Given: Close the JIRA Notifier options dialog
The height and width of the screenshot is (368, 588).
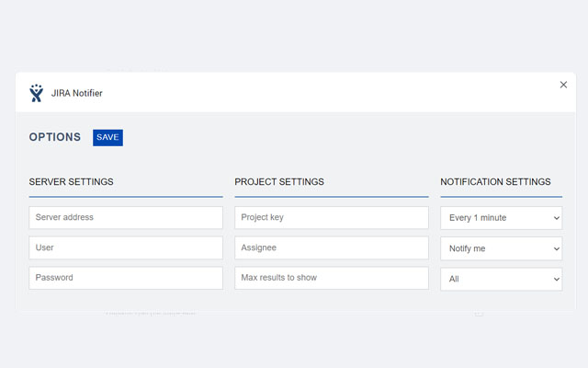Looking at the screenshot, I should tap(563, 85).
